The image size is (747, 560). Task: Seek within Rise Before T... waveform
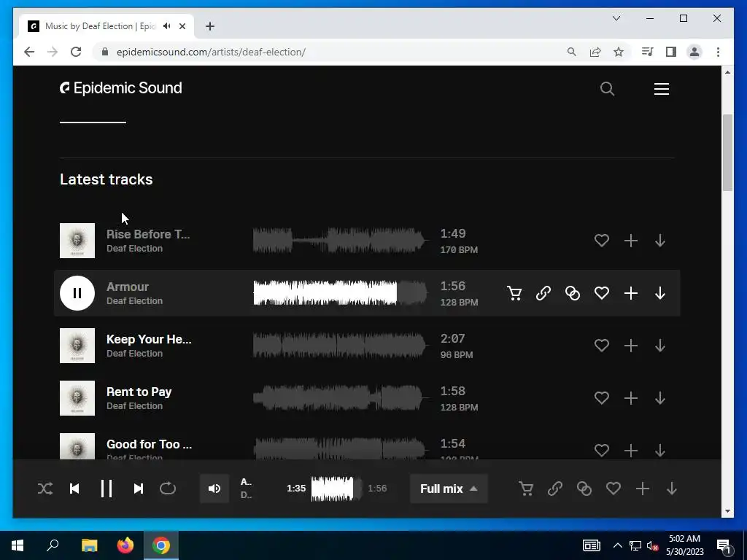pyautogui.click(x=340, y=241)
